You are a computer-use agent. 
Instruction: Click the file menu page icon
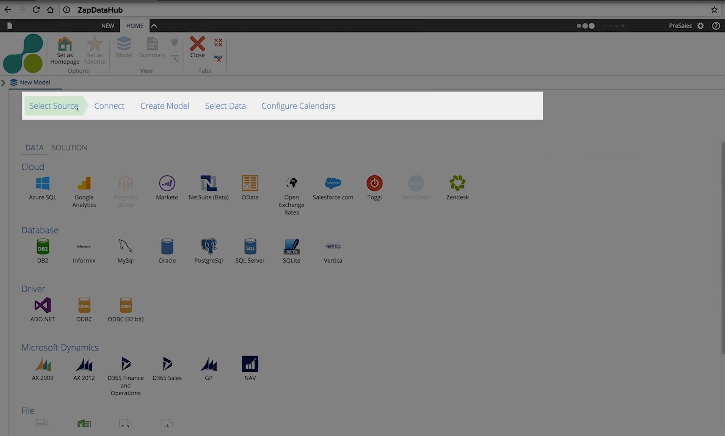[x=10, y=26]
